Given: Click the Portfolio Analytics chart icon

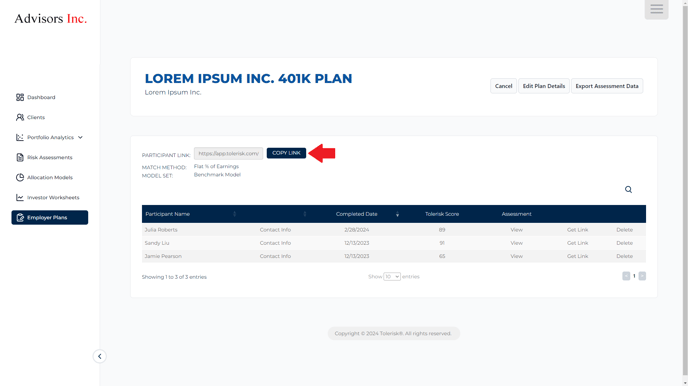Looking at the screenshot, I should point(20,137).
